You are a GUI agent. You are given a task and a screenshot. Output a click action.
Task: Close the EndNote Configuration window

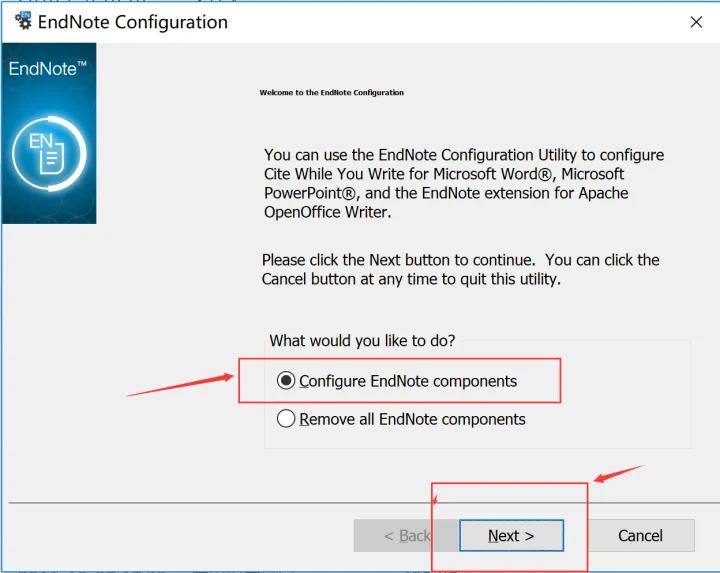click(696, 21)
